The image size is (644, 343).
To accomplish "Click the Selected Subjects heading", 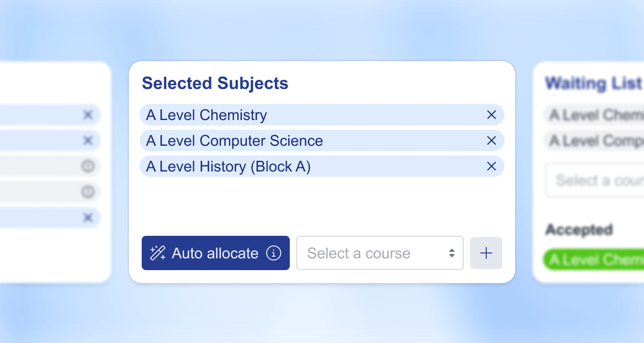I will coord(215,84).
